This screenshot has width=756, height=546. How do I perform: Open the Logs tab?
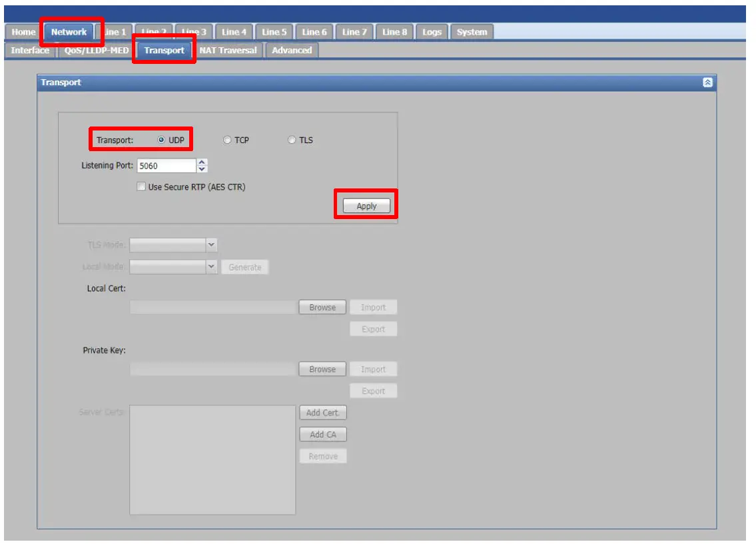click(x=432, y=32)
